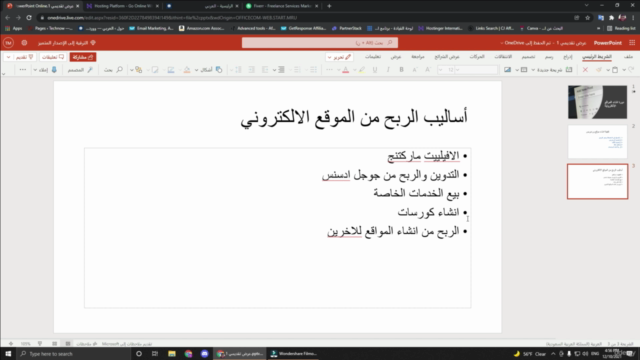Click the slide title text
Image resolution: width=640 pixels, height=360 pixels.
(x=354, y=118)
